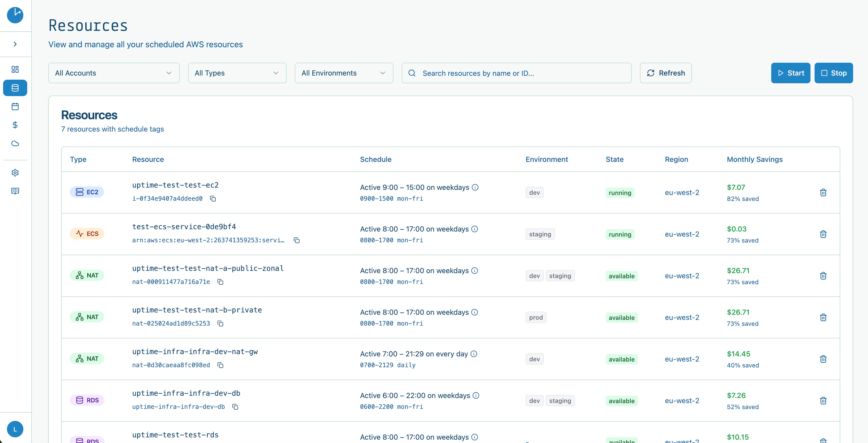Copy ID nat-025024ad1d89c5253
The height and width of the screenshot is (443, 868).
point(220,323)
